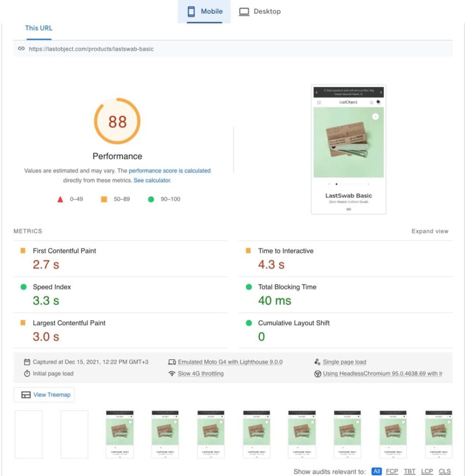
Task: Select the FCP audit filter
Action: pos(392,471)
